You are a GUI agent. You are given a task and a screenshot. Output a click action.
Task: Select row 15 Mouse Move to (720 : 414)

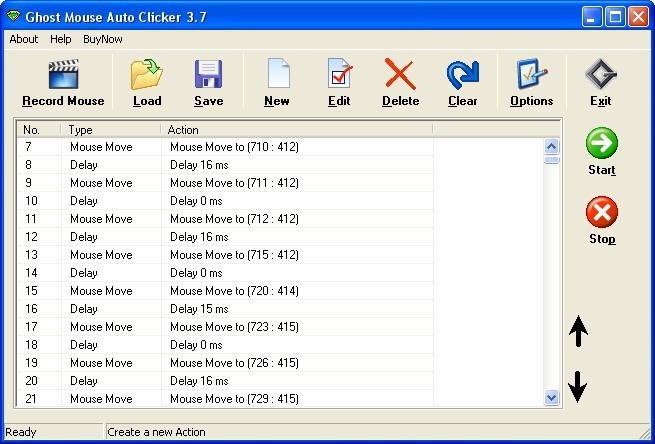(x=225, y=291)
